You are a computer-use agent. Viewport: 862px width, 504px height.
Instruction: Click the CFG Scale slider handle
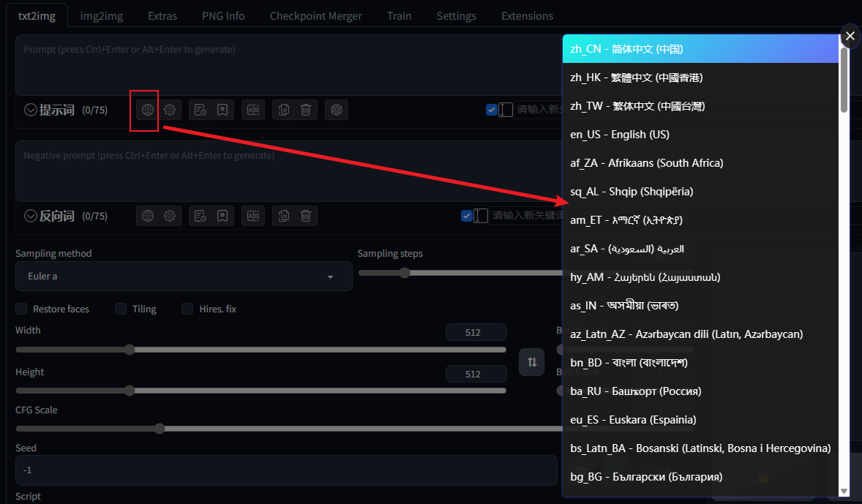click(160, 429)
